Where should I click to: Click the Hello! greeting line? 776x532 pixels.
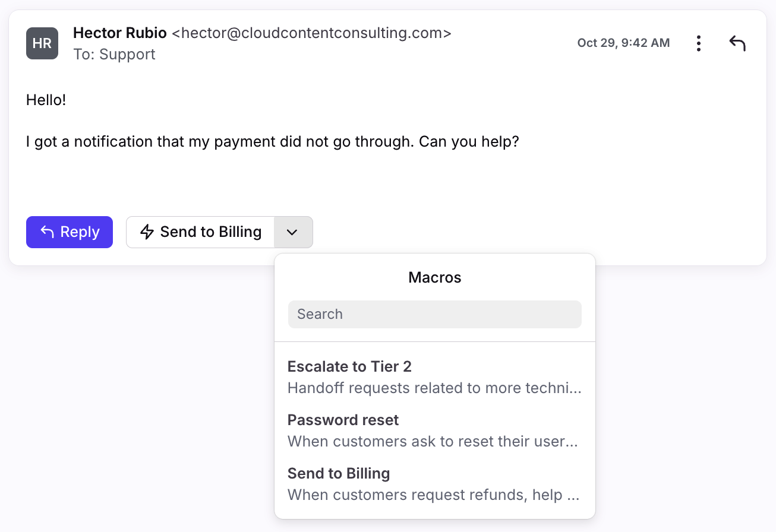pos(46,100)
